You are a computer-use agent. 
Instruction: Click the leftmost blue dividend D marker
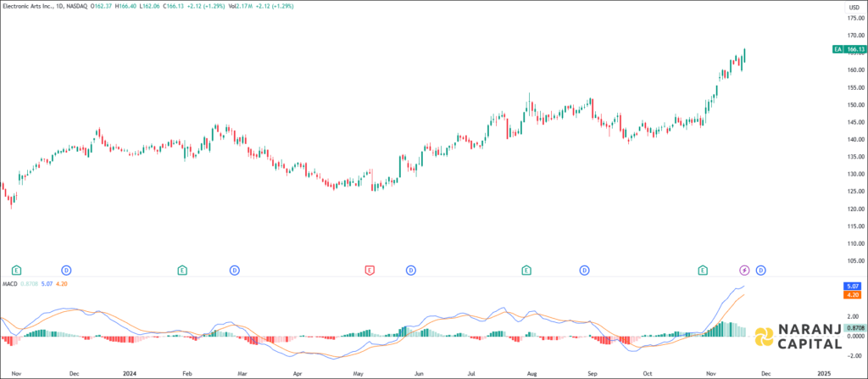tap(66, 270)
